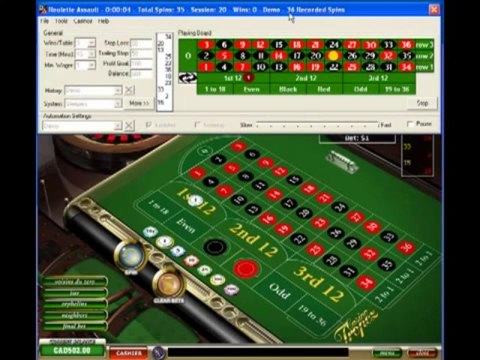The width and height of the screenshot is (480, 360).
Task: Click the orphelins button
Action: coord(75,304)
